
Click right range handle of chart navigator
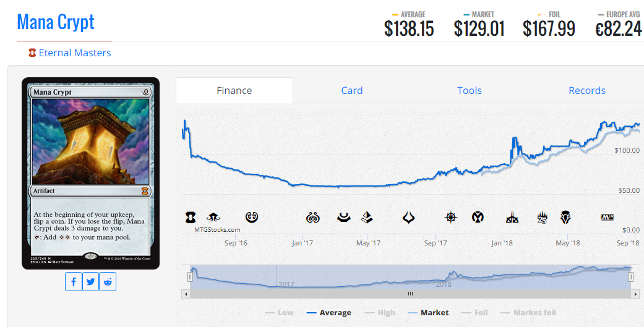[630, 277]
